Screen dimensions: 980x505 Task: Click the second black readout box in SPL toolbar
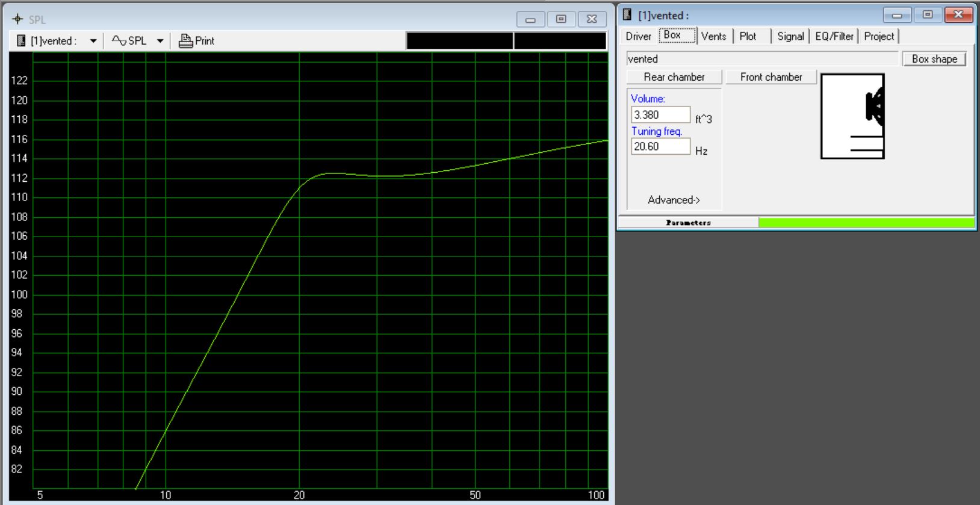(x=560, y=41)
